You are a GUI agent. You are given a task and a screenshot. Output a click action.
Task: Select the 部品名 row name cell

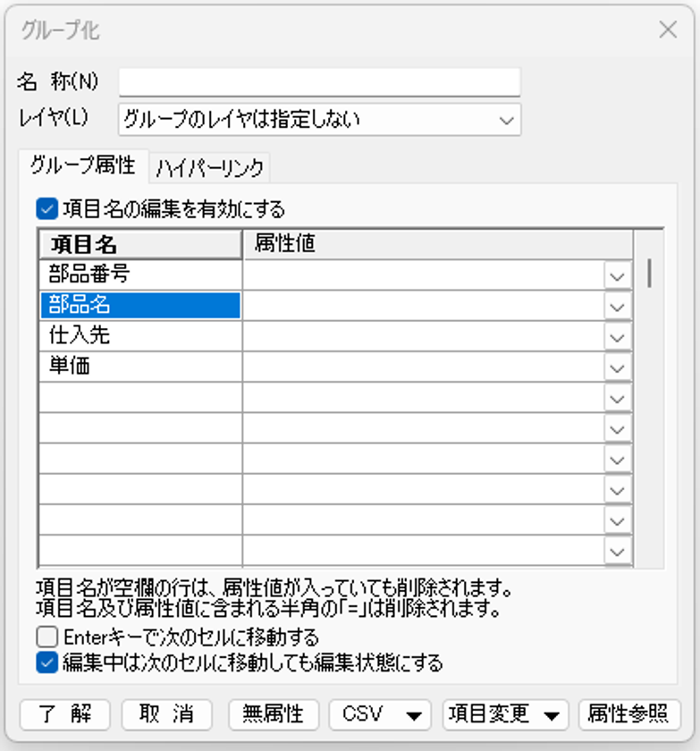click(140, 305)
